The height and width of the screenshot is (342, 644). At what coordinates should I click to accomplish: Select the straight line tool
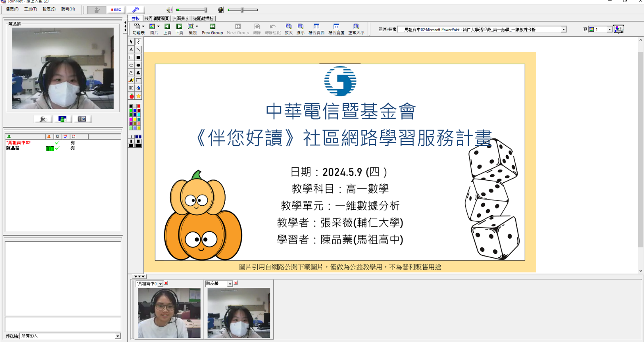click(x=139, y=50)
